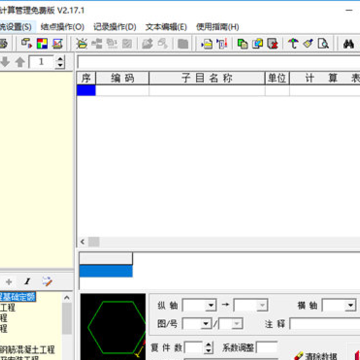This screenshot has height=360, width=360.
Task: Click the colorful umbrella toolbar icon
Action: (293, 44)
